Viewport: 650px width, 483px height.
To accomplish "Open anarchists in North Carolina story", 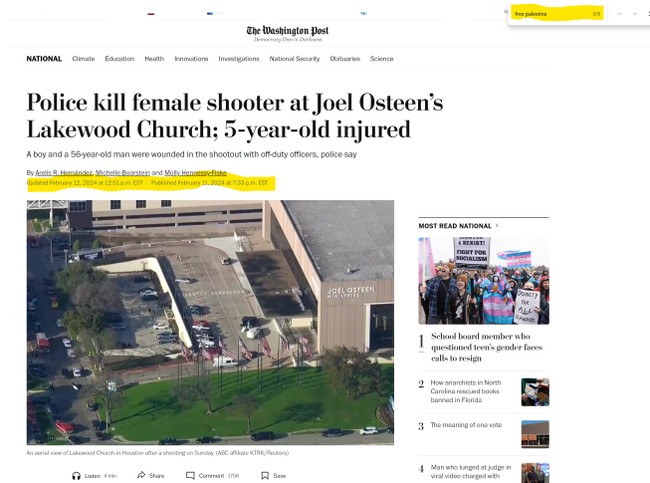I will point(466,391).
